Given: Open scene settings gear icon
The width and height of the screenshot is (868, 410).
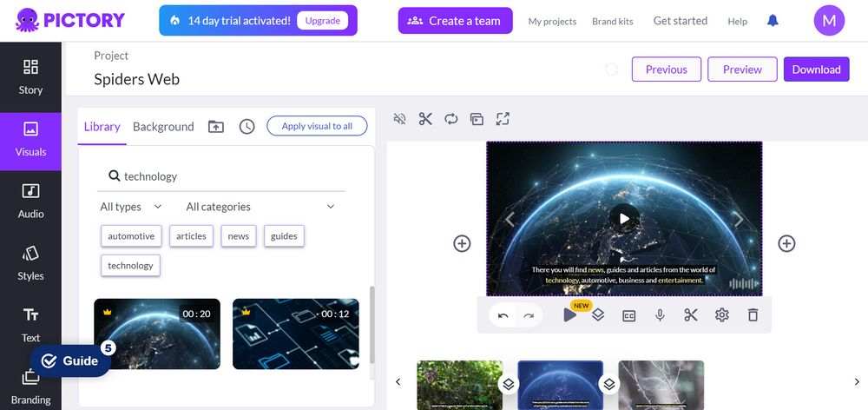Looking at the screenshot, I should tap(722, 315).
